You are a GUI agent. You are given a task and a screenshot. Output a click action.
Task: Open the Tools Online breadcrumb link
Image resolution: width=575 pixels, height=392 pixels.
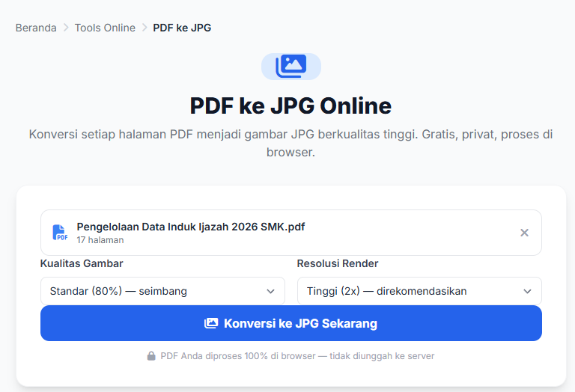pos(105,28)
